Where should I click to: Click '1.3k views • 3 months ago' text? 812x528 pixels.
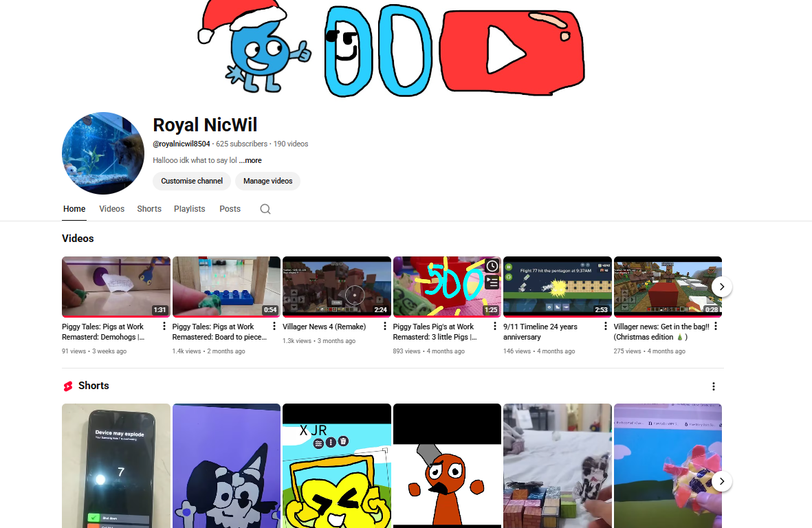point(319,341)
